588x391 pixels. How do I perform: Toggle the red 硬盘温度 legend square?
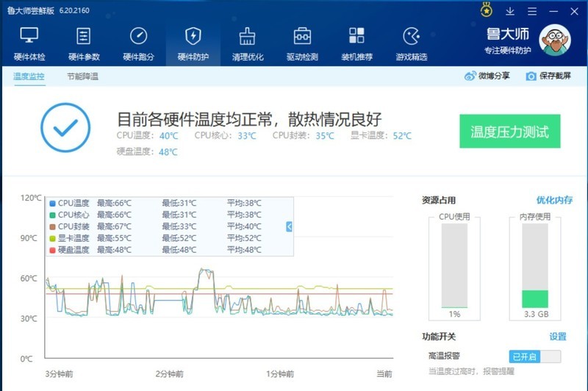pyautogui.click(x=52, y=250)
